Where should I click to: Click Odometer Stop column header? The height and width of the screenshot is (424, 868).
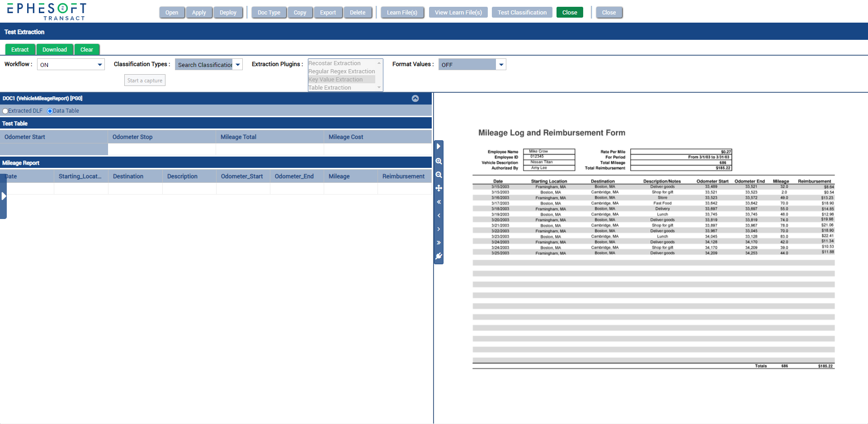(x=162, y=137)
